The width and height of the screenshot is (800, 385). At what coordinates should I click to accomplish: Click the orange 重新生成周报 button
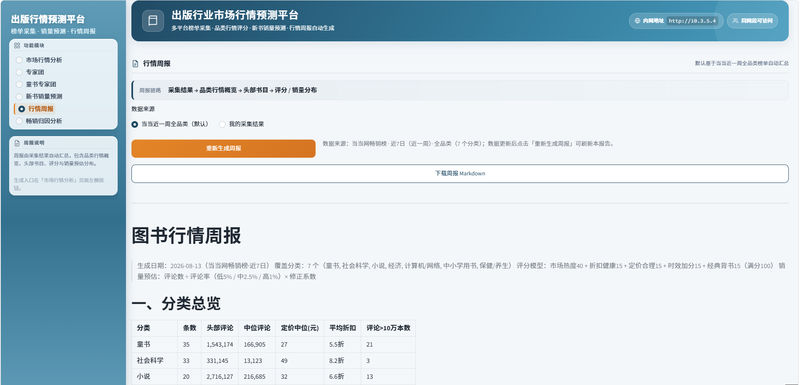(x=223, y=148)
